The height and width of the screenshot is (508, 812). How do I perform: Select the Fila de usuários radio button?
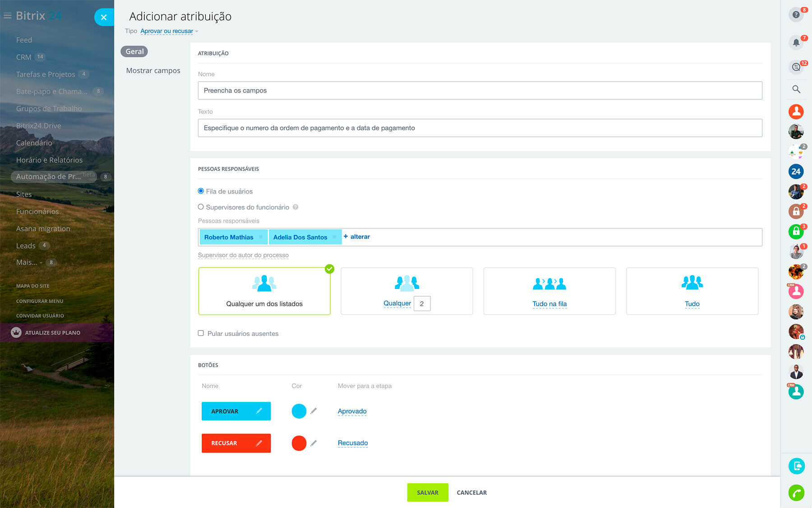click(201, 191)
